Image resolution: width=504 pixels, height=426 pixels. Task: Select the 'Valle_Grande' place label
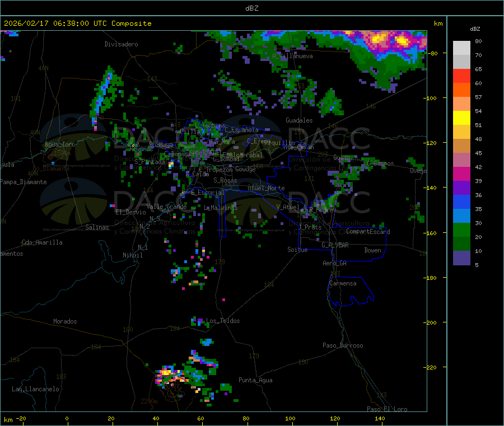pos(166,207)
